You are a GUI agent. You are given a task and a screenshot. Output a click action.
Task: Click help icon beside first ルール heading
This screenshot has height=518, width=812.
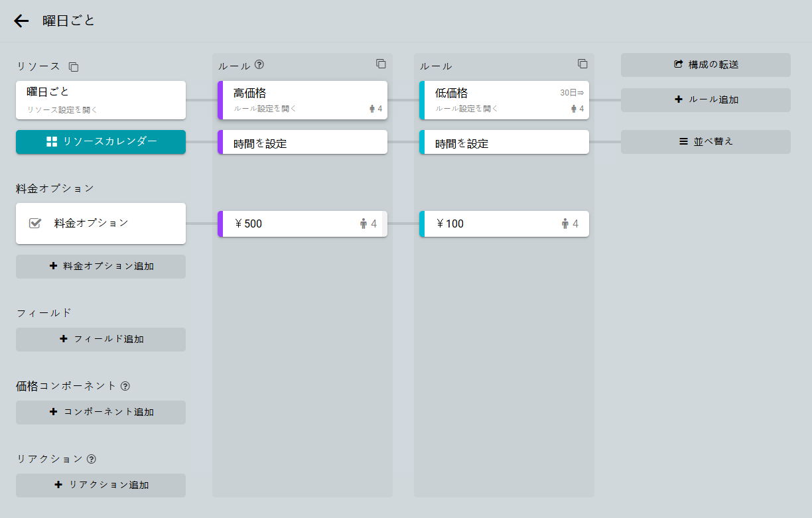(x=259, y=65)
